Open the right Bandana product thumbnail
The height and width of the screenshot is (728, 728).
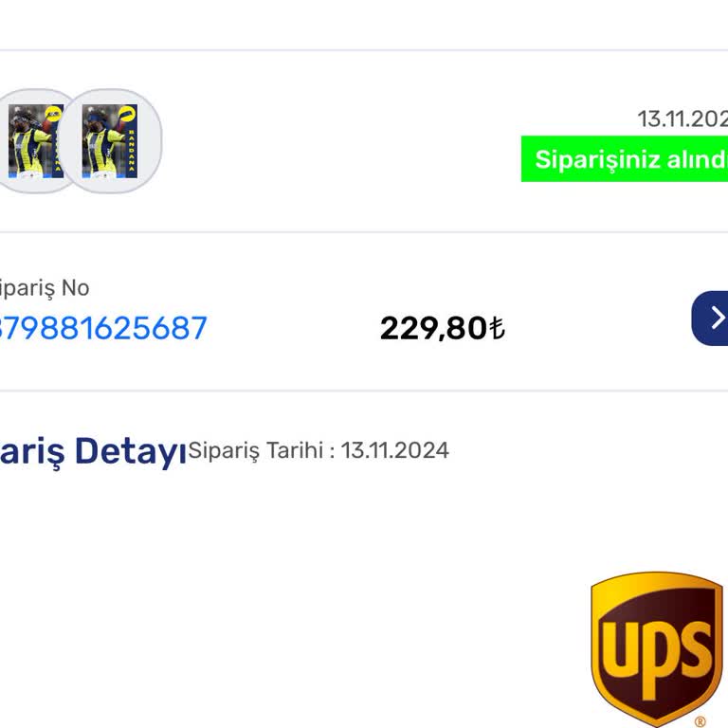(x=111, y=141)
